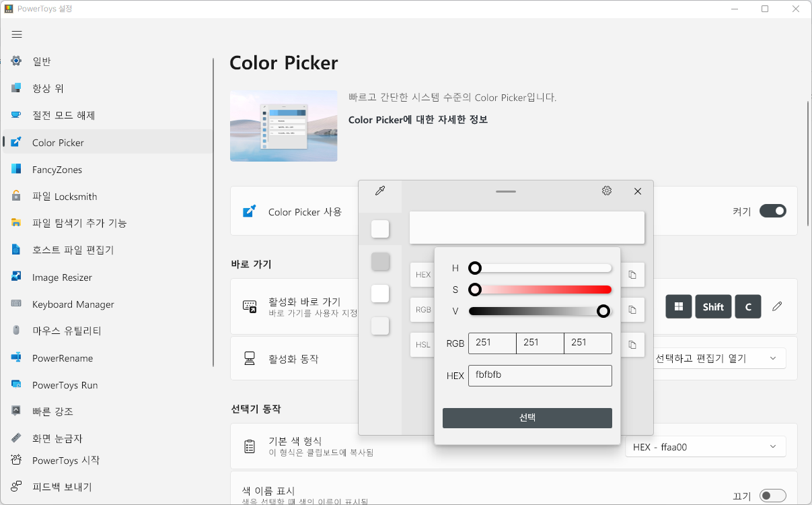This screenshot has width=812, height=505.
Task: Click the HEX input field fbfbfb
Action: [540, 376]
